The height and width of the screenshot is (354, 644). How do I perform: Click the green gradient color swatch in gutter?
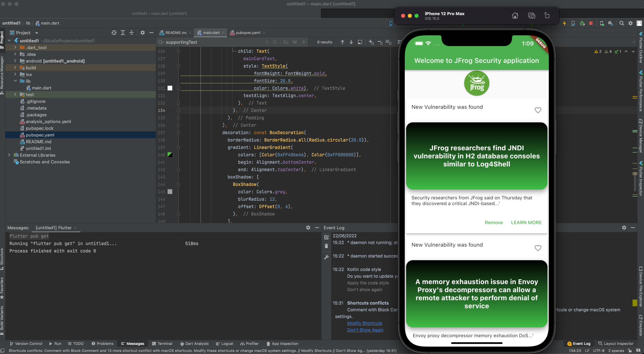pyautogui.click(x=170, y=155)
